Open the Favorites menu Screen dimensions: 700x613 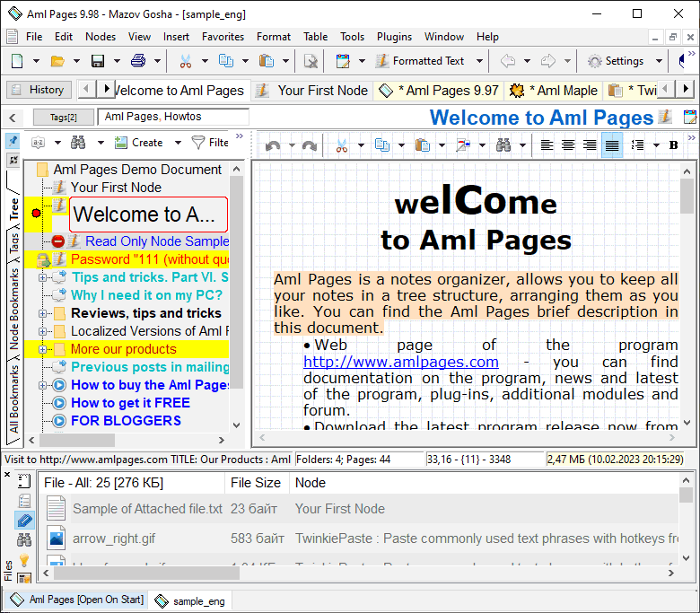(223, 37)
